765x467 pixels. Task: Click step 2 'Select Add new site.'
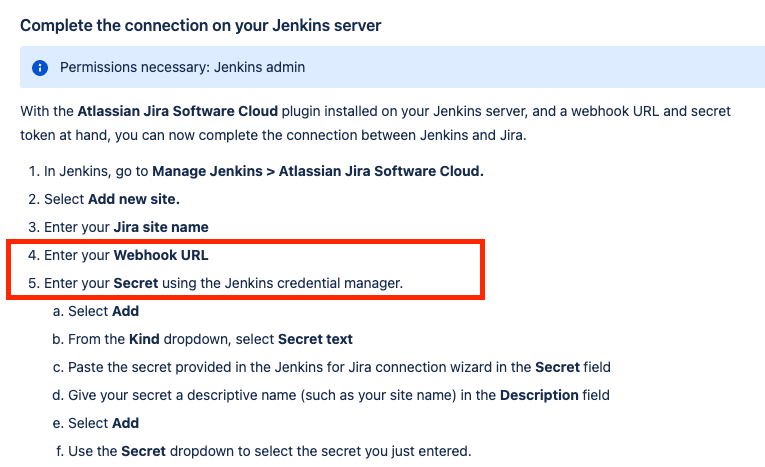tap(112, 199)
